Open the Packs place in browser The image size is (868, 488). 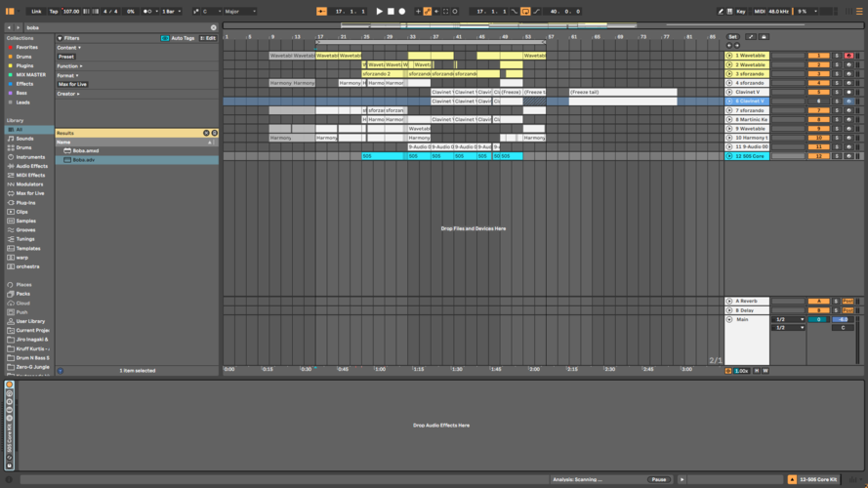(23, 293)
